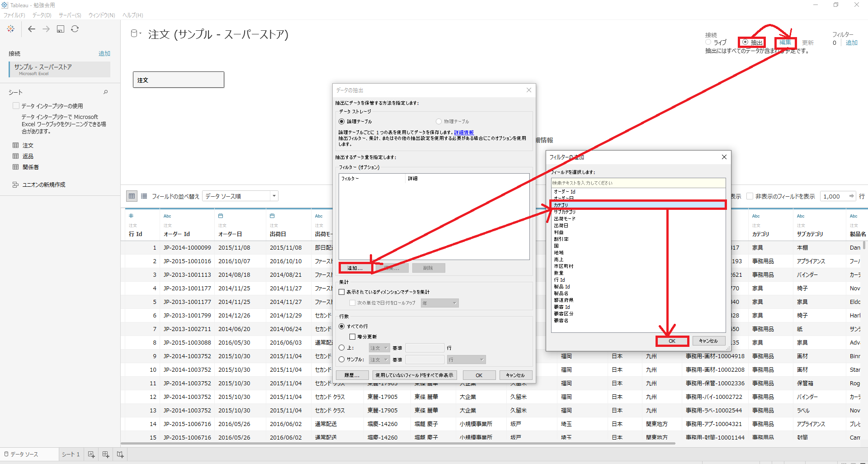Screen dimensions: 868x464
Task: Select the 抽出 connection radio button
Action: point(745,42)
